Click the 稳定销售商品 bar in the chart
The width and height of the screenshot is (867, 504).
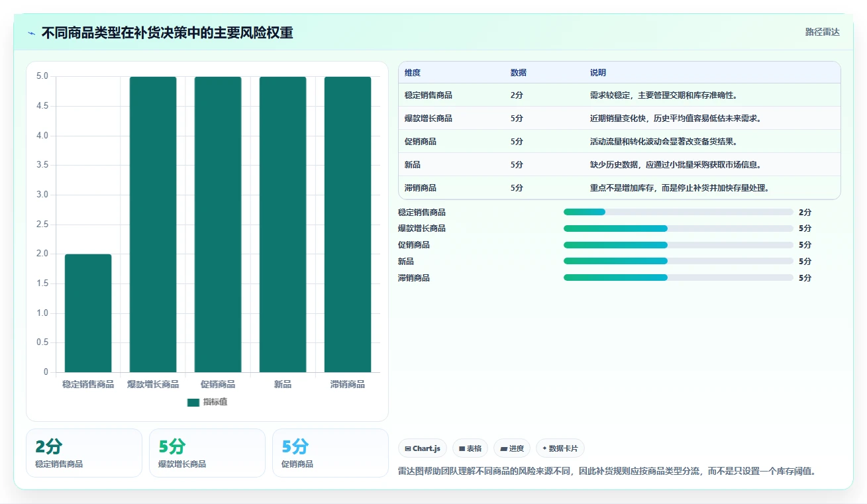88,313
